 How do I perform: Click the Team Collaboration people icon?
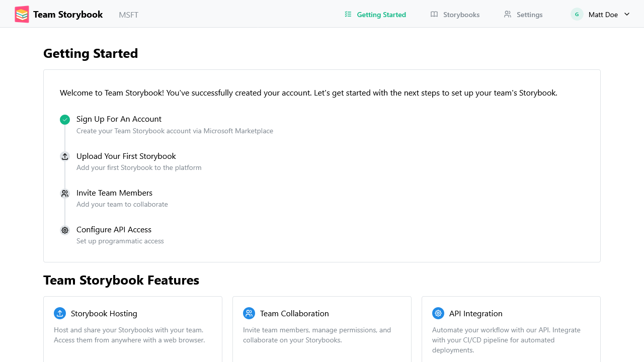tap(249, 313)
